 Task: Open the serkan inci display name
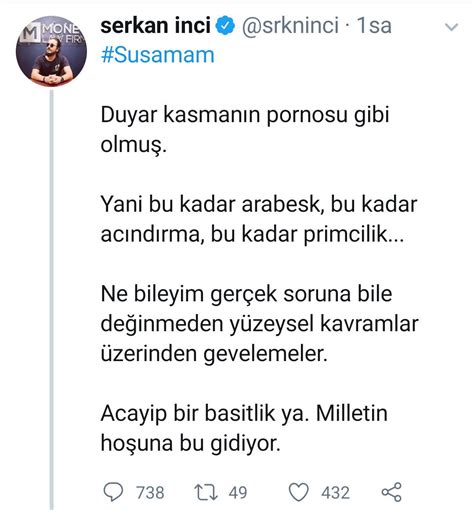point(156,26)
